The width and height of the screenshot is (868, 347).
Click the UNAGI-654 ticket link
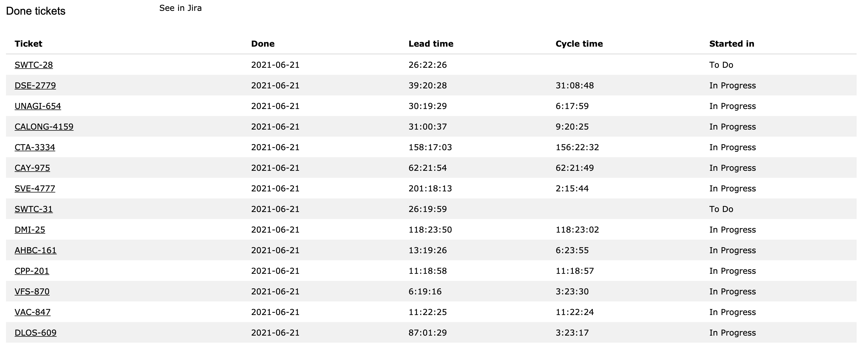(38, 106)
